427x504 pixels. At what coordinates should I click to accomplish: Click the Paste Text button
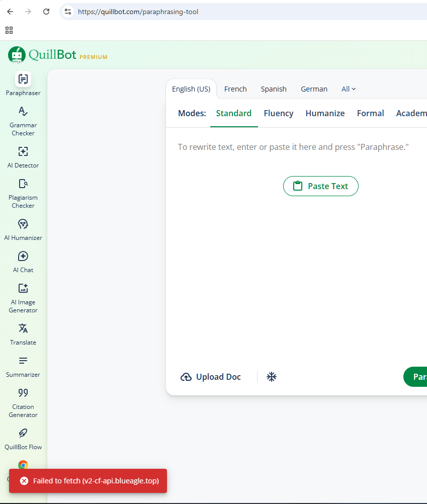321,186
